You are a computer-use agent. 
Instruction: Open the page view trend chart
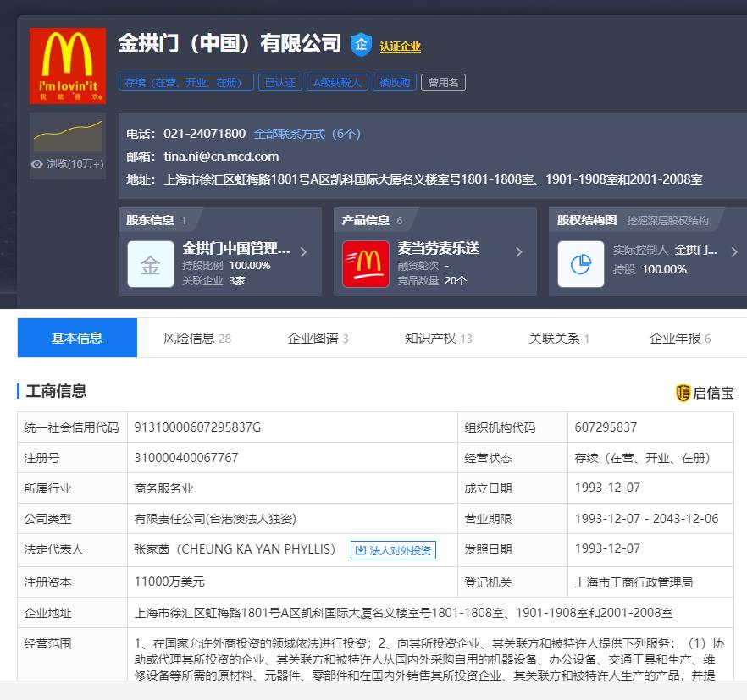[68, 135]
